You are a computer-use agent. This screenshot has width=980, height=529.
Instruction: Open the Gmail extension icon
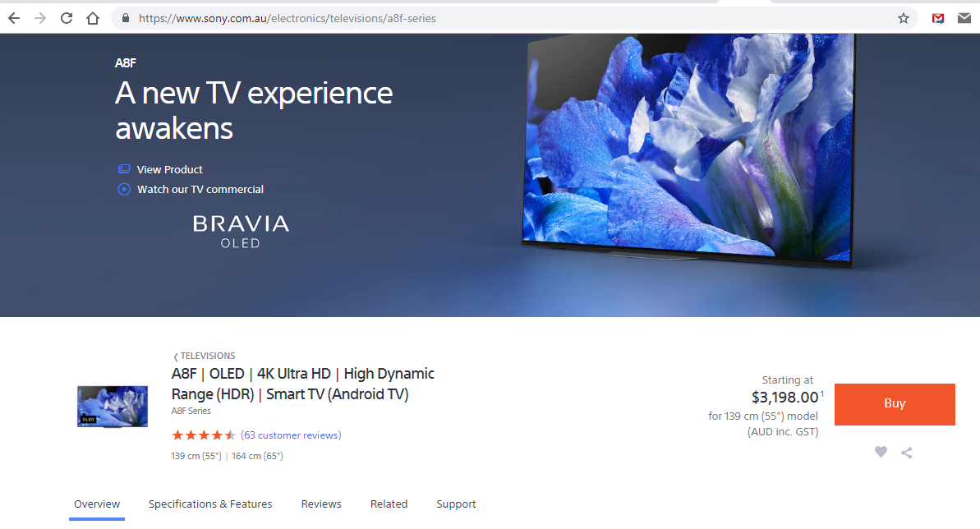(938, 18)
